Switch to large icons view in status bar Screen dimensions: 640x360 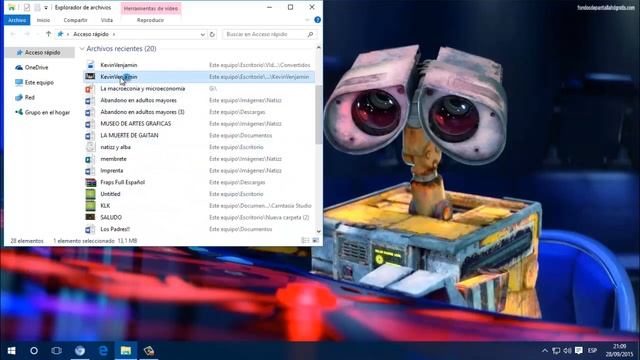pos(316,241)
